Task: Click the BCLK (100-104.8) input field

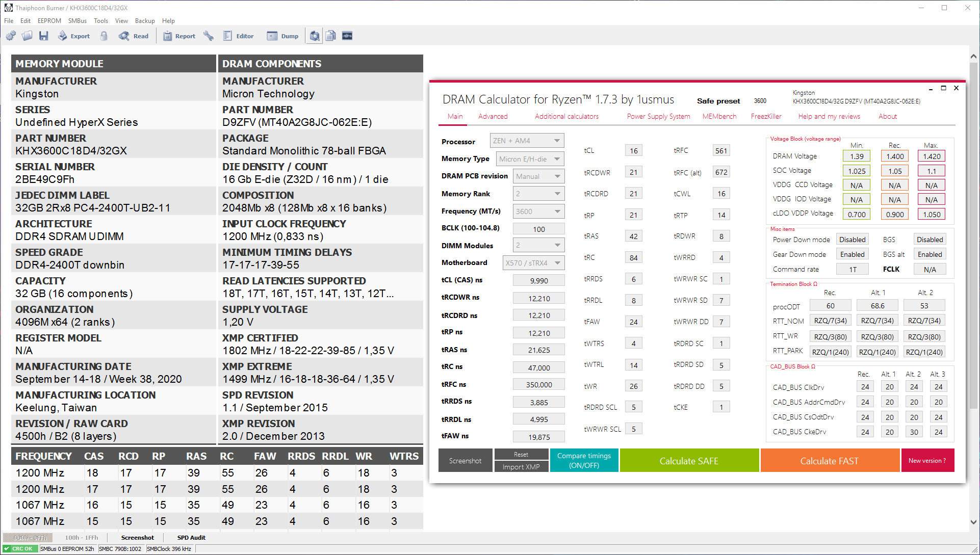Action: [538, 229]
